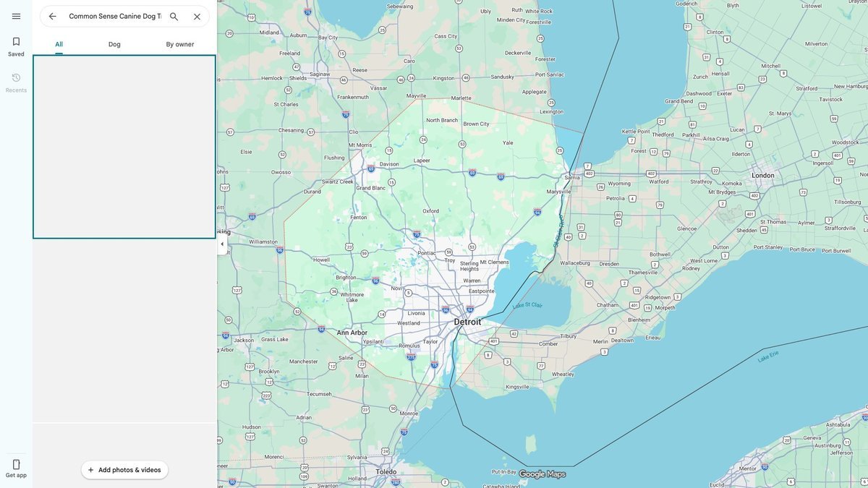The width and height of the screenshot is (868, 488).
Task: Select the All photos tab
Action: pos(59,44)
